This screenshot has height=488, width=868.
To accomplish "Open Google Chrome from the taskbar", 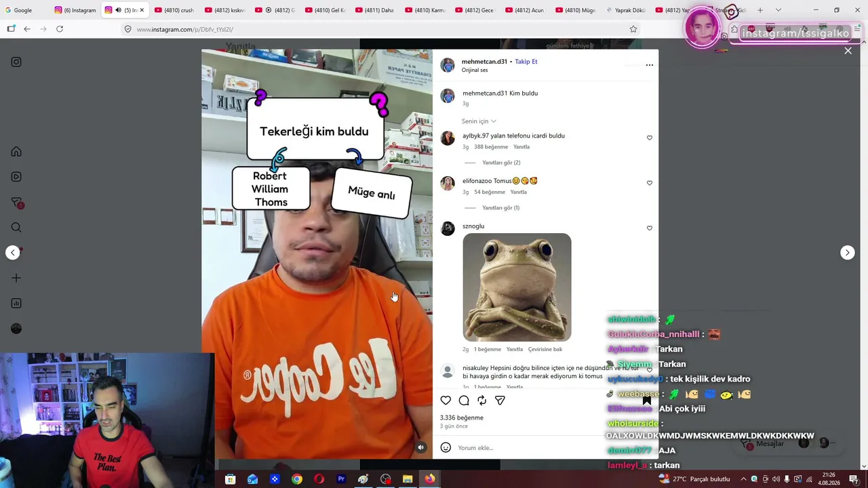I will (297, 479).
